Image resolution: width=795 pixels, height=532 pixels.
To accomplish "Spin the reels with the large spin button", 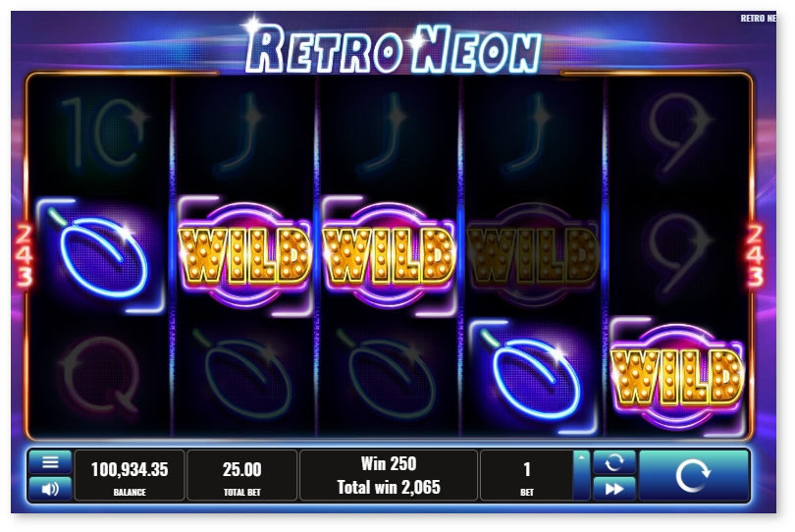I will pos(694,475).
